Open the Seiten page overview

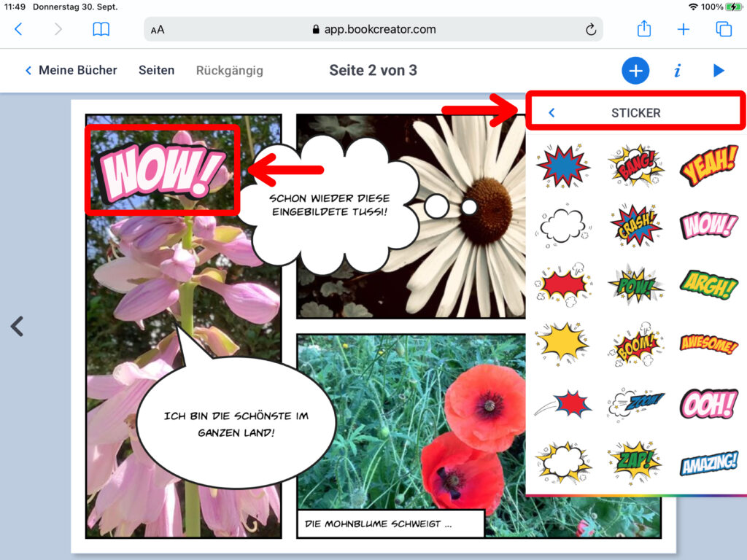click(x=156, y=71)
